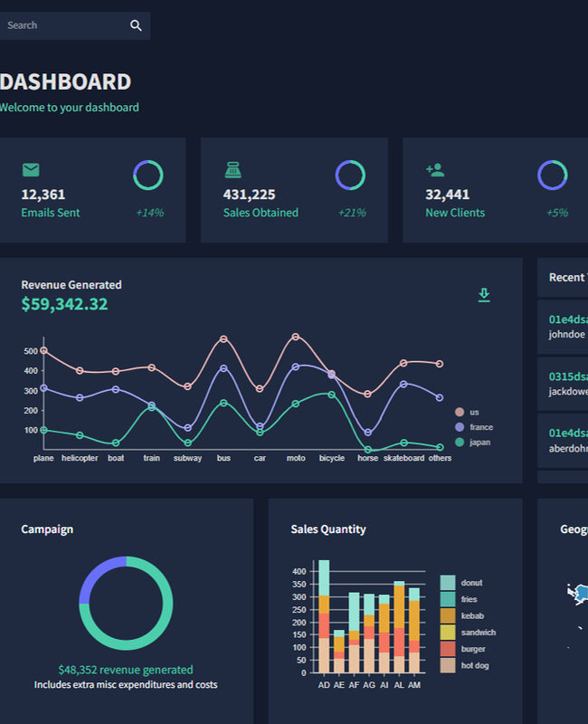Click the Sales Obtained progress ring
Viewport: 588px width, 724px height.
click(350, 175)
